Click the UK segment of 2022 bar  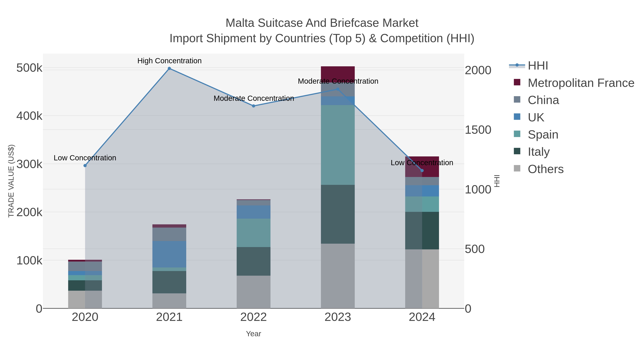click(253, 212)
